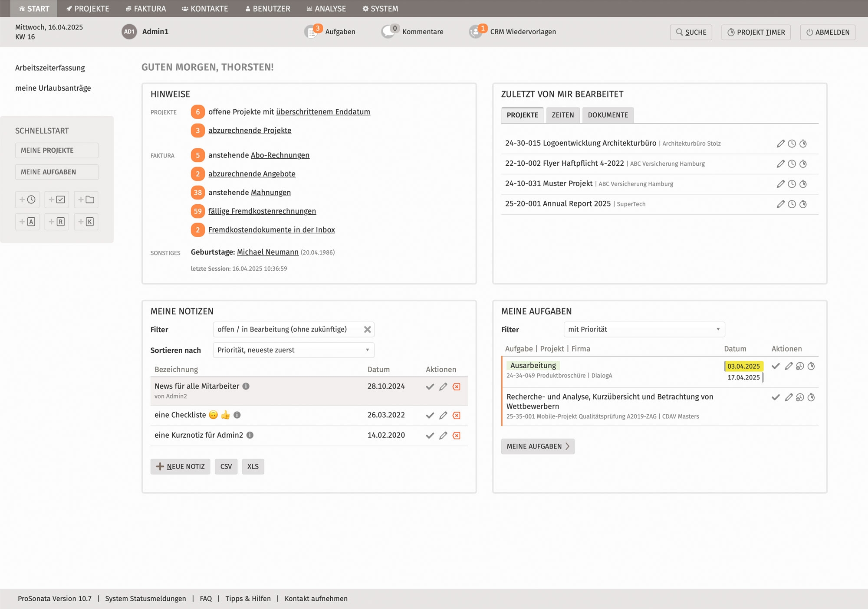Check off the Ausarbeitung task

coord(776,366)
